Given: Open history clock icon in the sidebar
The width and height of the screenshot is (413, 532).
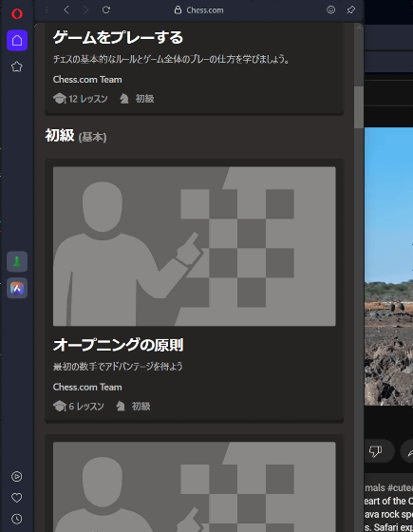Looking at the screenshot, I should coord(17,519).
